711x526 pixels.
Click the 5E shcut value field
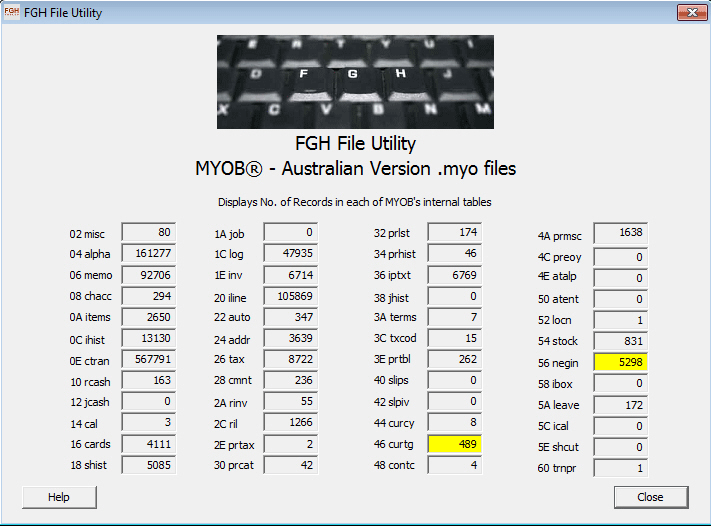pos(620,447)
